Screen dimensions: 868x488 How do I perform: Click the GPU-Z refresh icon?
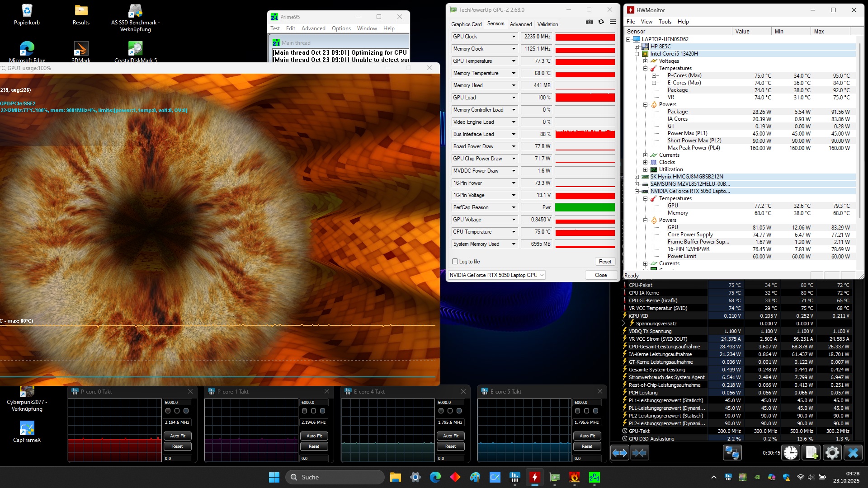(x=601, y=22)
